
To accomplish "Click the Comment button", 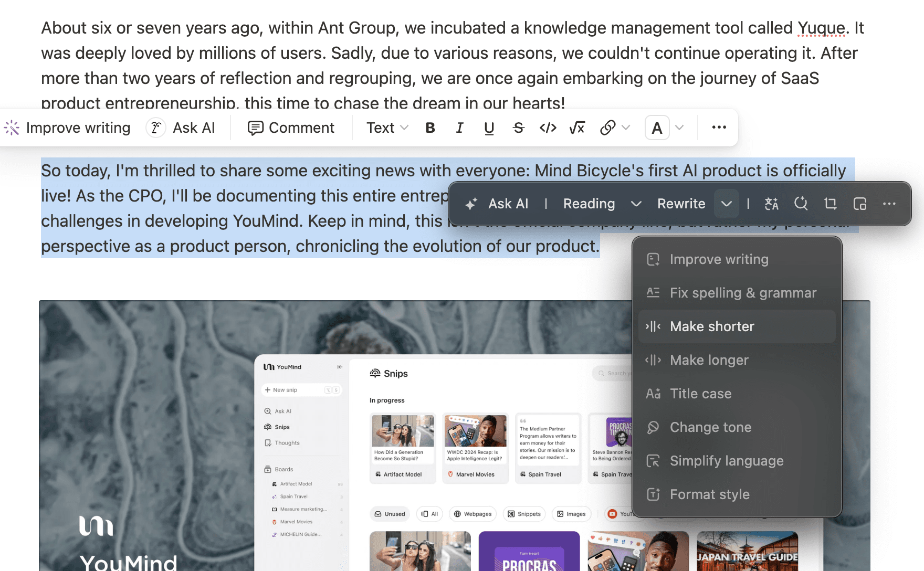I will (x=291, y=128).
